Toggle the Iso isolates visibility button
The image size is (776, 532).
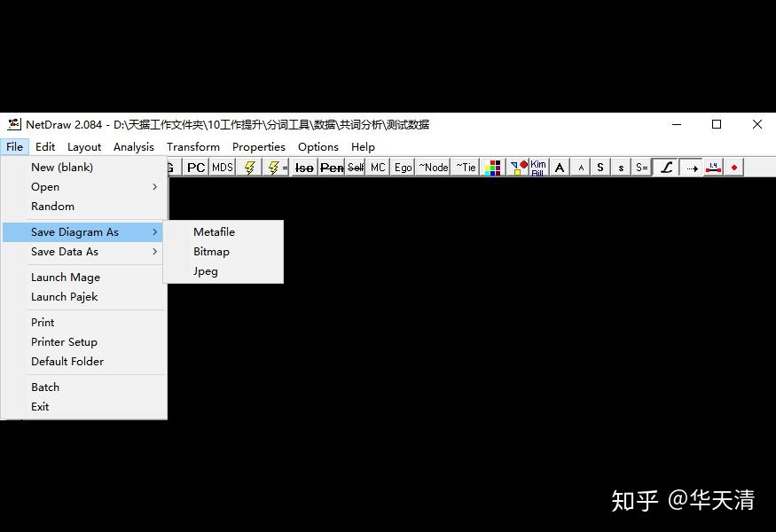[303, 167]
